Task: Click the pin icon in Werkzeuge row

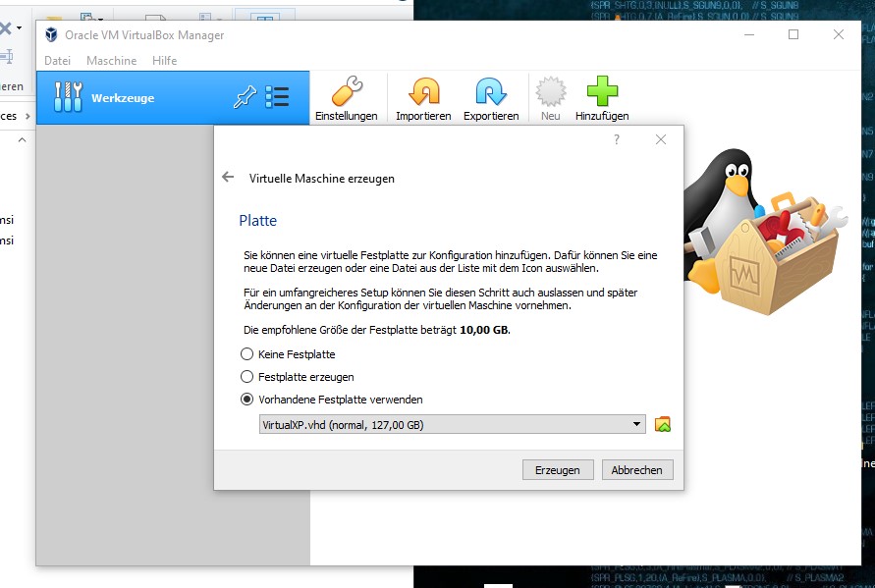Action: pos(245,97)
